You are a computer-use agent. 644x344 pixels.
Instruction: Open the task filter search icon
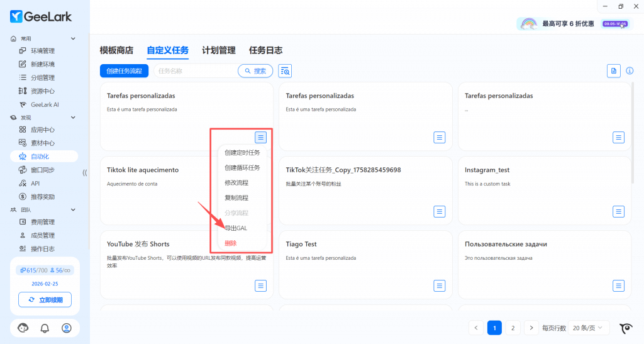(x=286, y=71)
